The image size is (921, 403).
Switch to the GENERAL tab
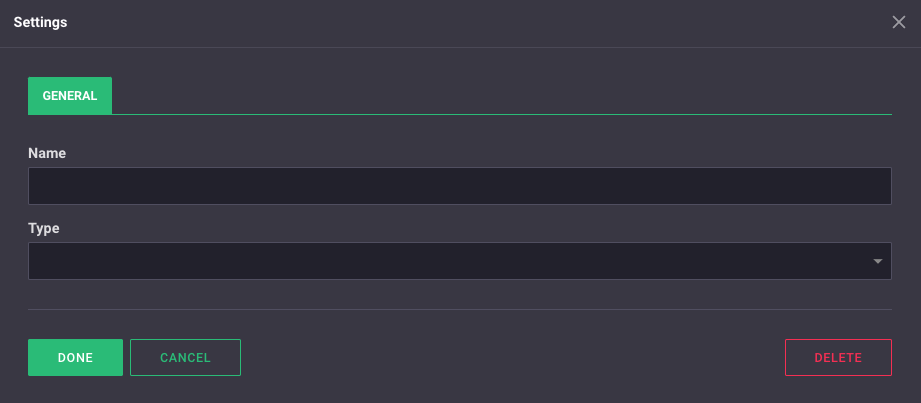[x=70, y=96]
